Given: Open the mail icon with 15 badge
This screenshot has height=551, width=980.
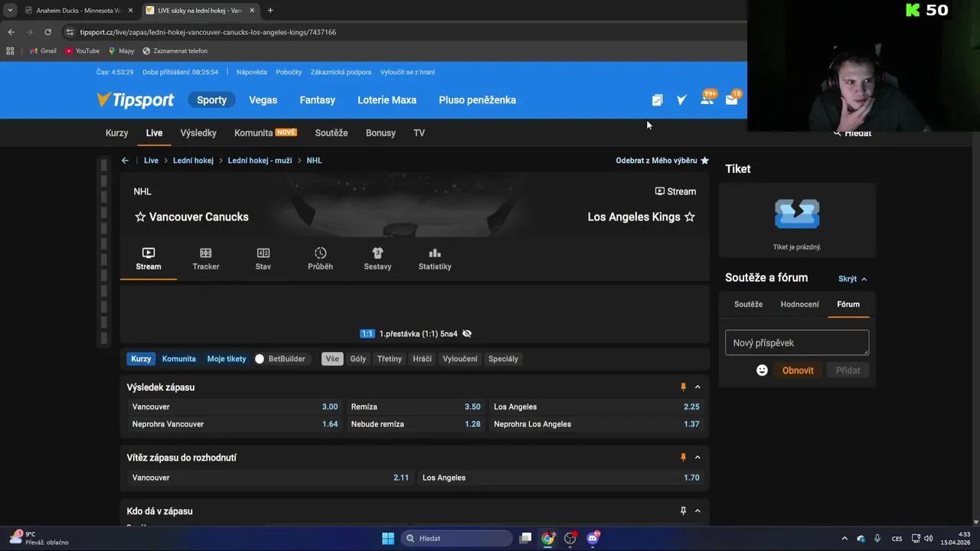Looking at the screenshot, I should [x=732, y=99].
